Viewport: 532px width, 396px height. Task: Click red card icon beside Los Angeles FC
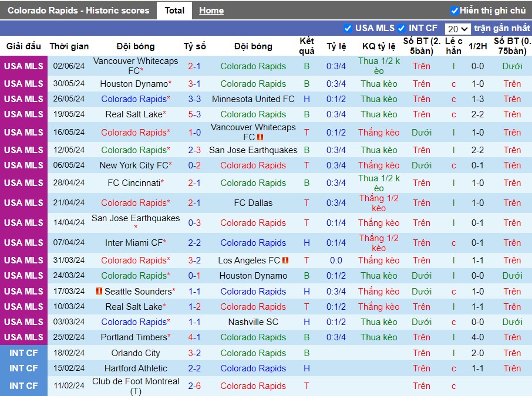coord(285,260)
